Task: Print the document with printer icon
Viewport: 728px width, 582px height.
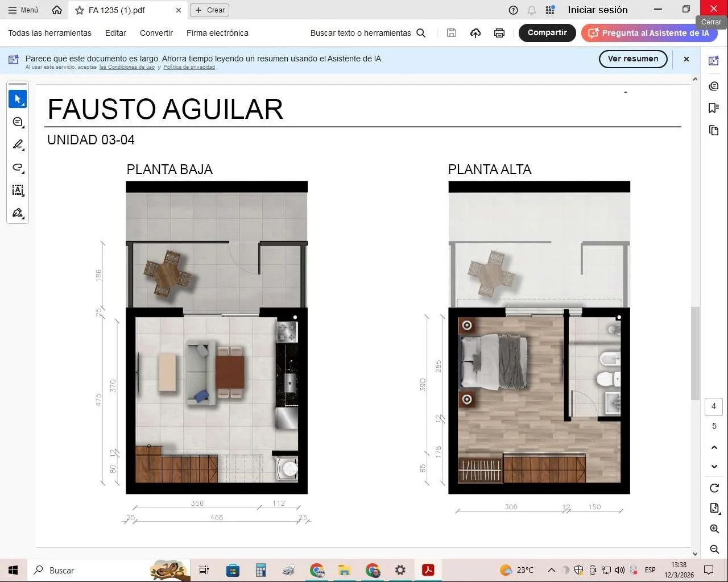Action: (499, 33)
